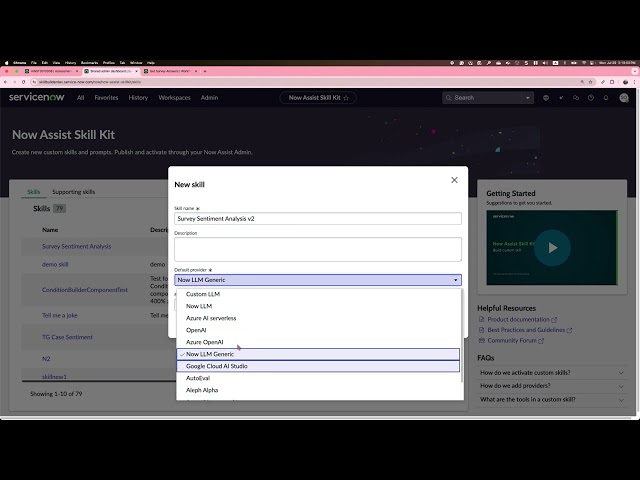Open the demo skill link
Screen dimensions: 640x480
point(55,264)
